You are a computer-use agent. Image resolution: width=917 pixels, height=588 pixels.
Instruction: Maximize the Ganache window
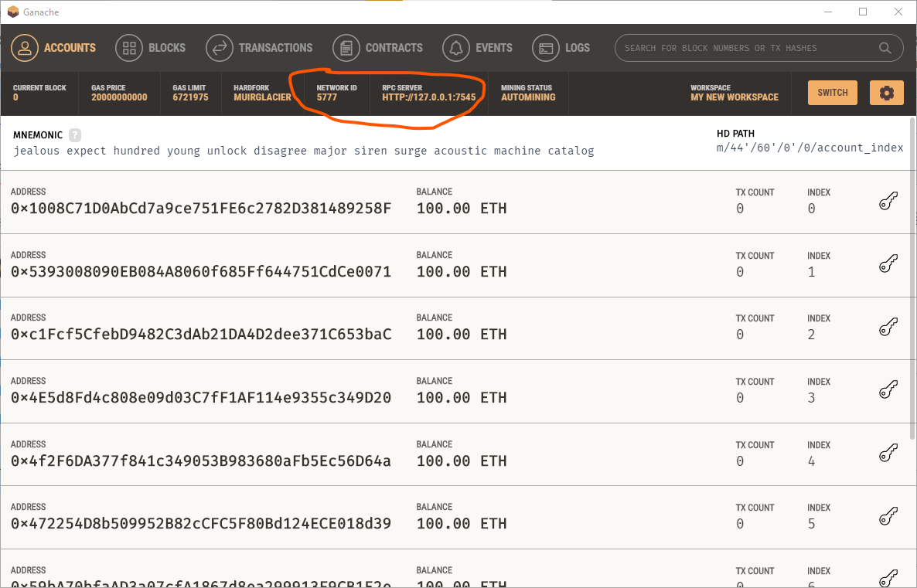click(x=863, y=12)
